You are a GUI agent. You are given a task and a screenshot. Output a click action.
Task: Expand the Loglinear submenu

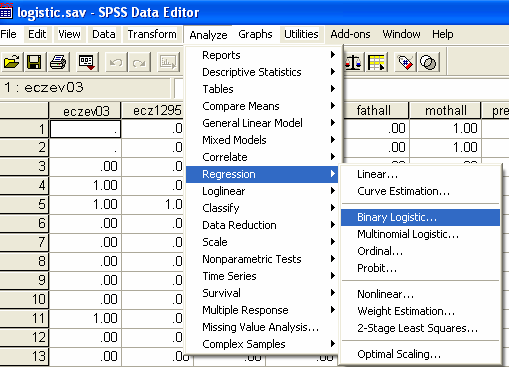pyautogui.click(x=262, y=191)
